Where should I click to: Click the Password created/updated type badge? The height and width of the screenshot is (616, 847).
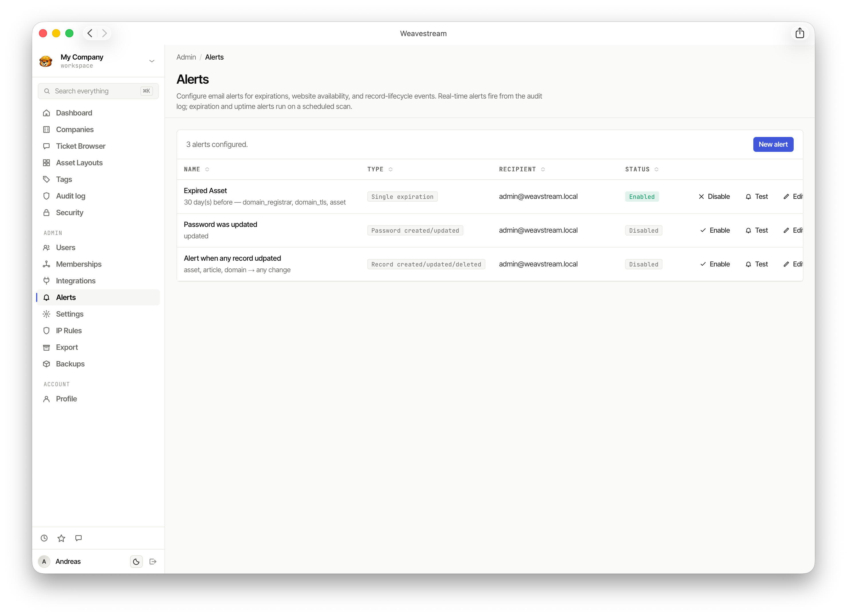(415, 230)
